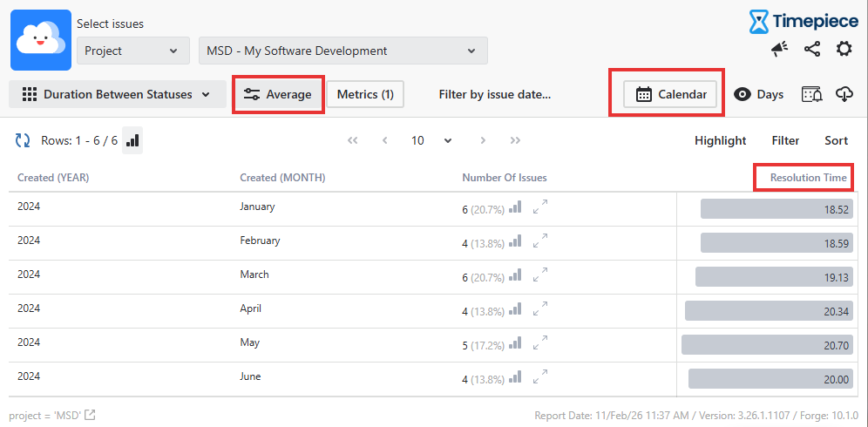Open the Project type dropdown

(133, 51)
